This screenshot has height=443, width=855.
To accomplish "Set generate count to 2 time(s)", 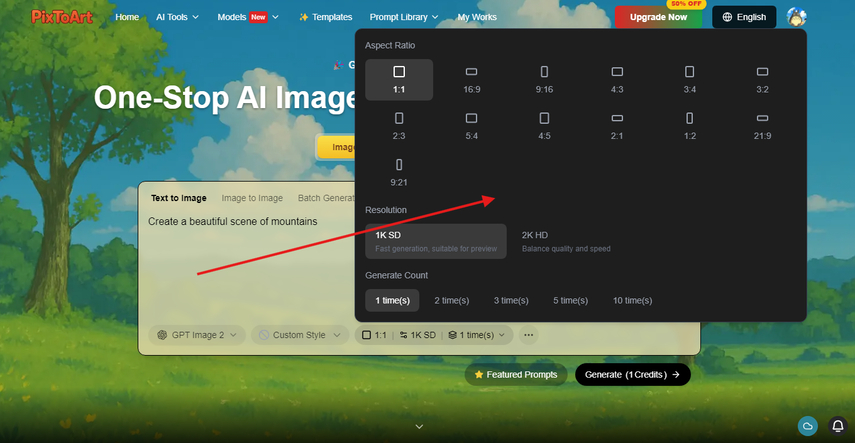I will click(451, 301).
